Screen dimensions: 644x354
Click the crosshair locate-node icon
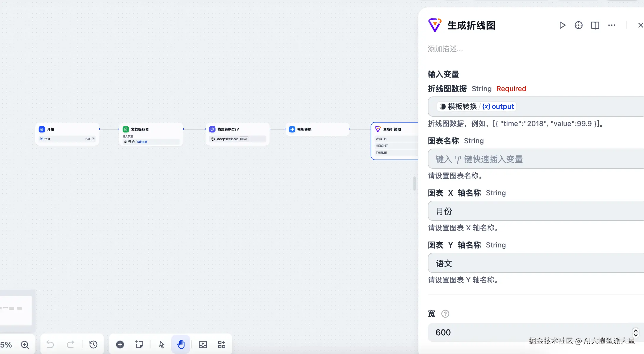pyautogui.click(x=579, y=25)
